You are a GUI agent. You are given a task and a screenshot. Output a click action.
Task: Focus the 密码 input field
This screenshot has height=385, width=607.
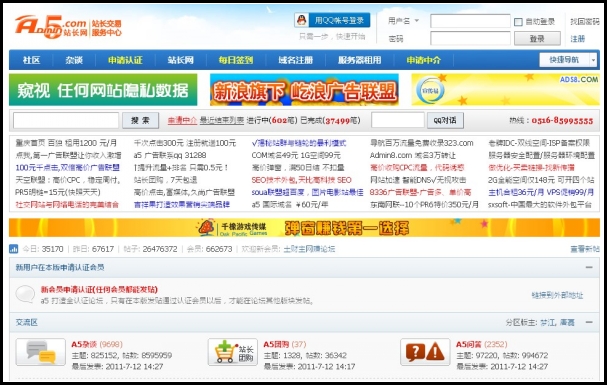pyautogui.click(x=470, y=39)
